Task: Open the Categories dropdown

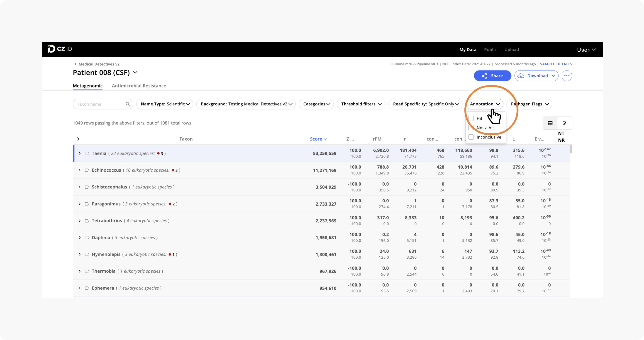Action: pos(316,104)
